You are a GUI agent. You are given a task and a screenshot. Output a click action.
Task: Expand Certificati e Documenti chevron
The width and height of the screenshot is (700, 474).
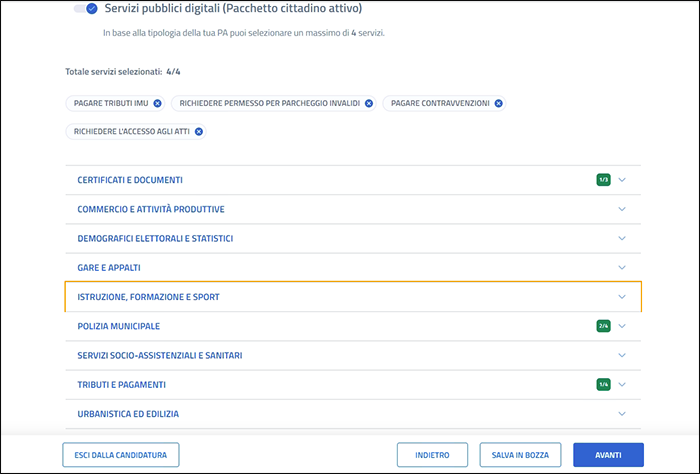coord(622,180)
